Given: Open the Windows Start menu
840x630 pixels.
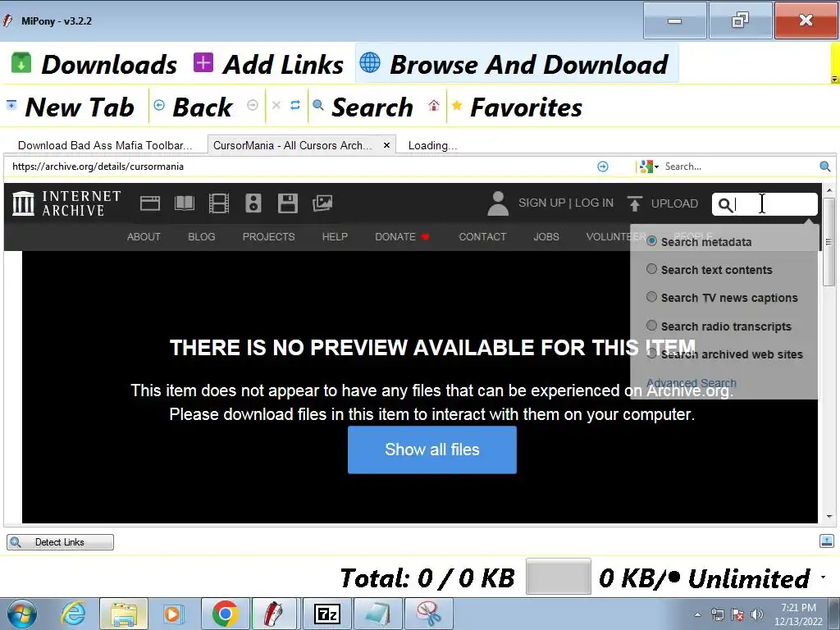Looking at the screenshot, I should pyautogui.click(x=22, y=614).
